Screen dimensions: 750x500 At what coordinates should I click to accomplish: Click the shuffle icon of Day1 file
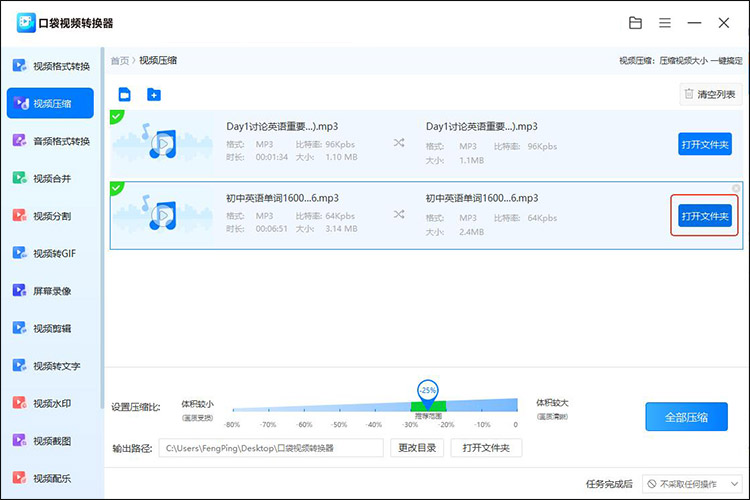pos(399,143)
